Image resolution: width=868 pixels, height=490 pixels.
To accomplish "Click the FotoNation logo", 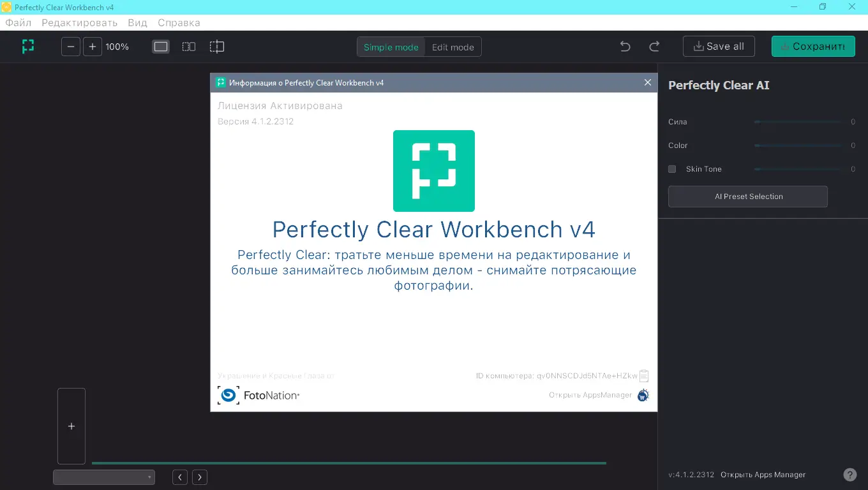I will 258,396.
